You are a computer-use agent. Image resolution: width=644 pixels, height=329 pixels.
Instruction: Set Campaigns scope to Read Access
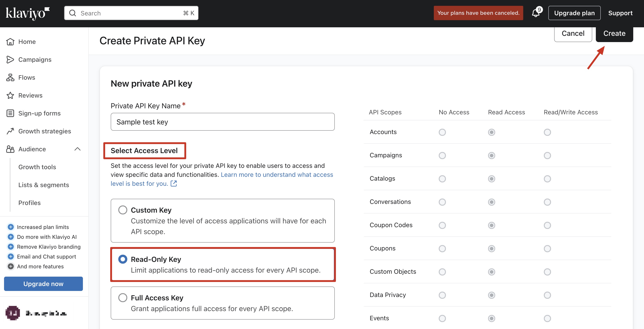pyautogui.click(x=491, y=156)
